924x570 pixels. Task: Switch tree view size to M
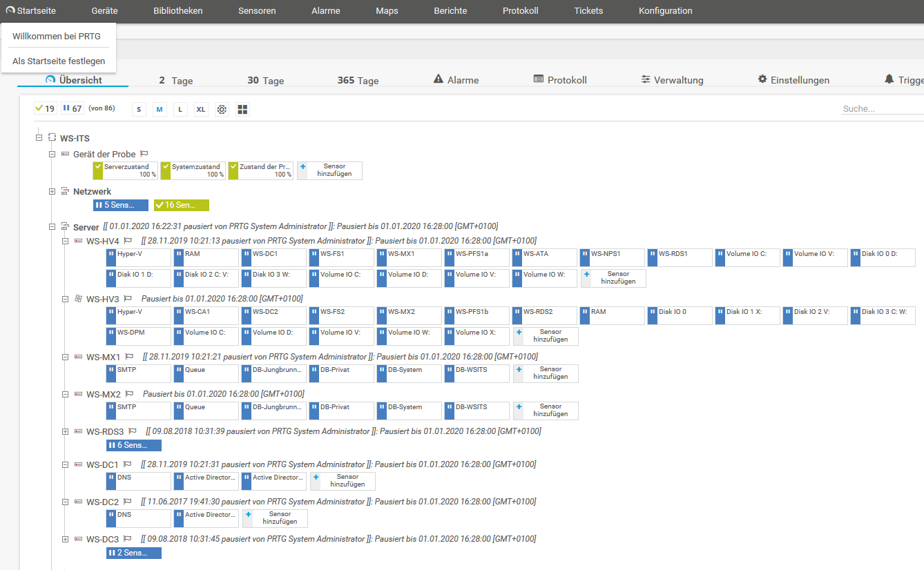click(160, 109)
